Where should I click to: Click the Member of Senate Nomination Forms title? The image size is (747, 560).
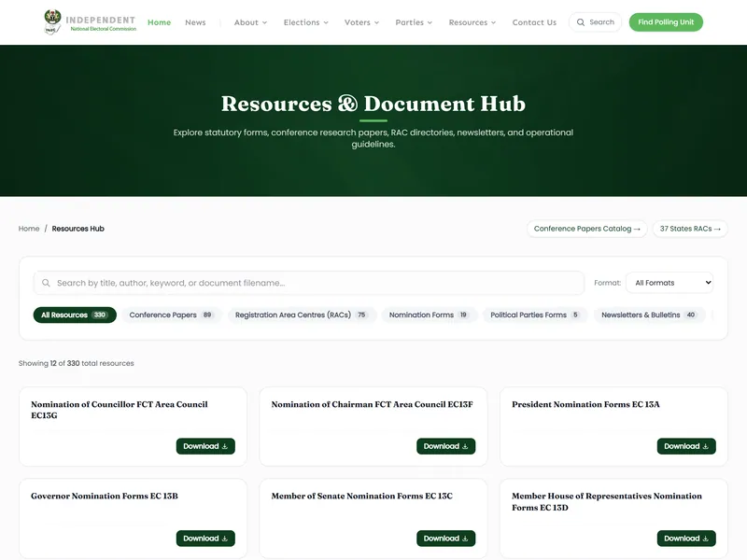(x=361, y=496)
